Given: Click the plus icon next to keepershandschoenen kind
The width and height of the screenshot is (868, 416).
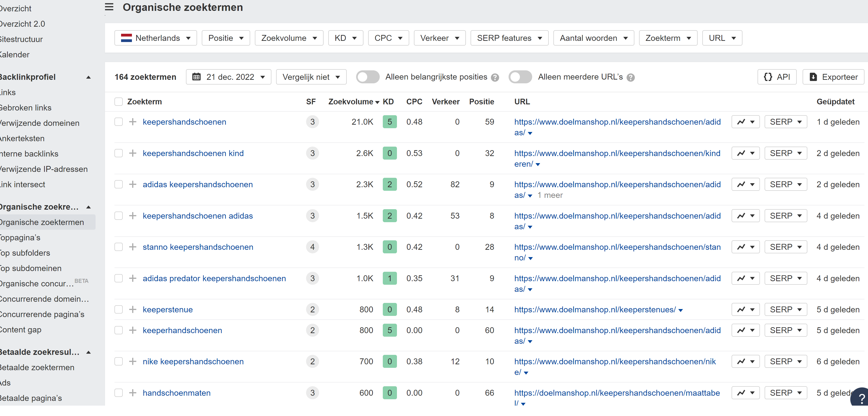Looking at the screenshot, I should point(133,153).
